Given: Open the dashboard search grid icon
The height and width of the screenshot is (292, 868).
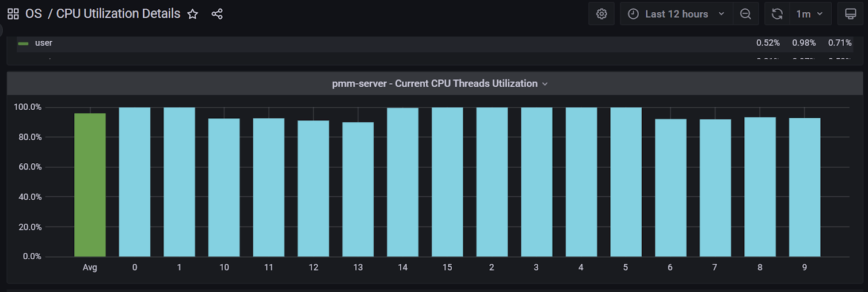Looking at the screenshot, I should 13,14.
